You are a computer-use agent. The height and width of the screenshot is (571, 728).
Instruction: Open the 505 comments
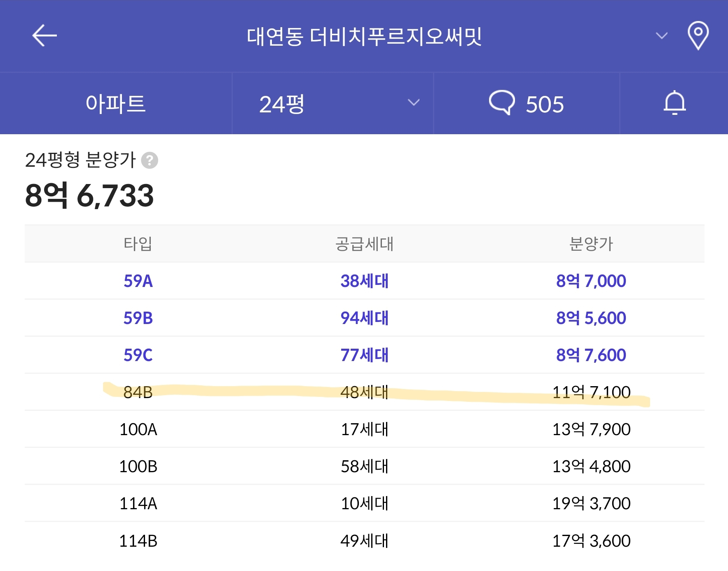point(527,104)
